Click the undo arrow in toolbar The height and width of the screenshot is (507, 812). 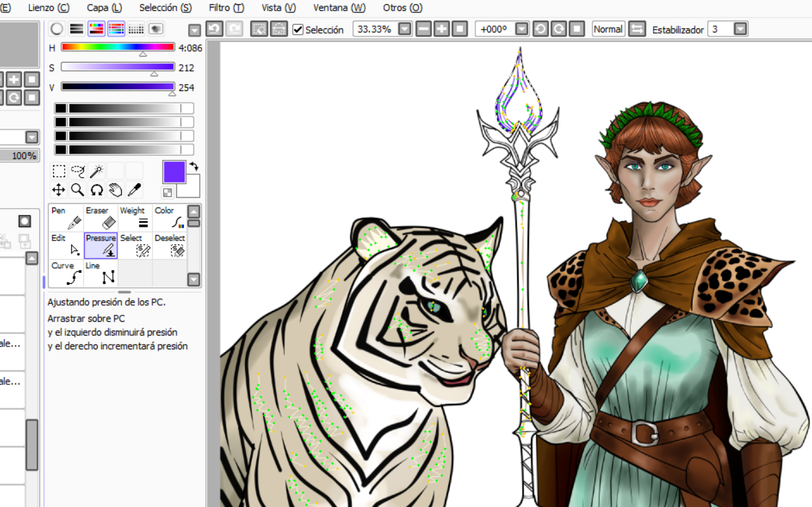214,29
